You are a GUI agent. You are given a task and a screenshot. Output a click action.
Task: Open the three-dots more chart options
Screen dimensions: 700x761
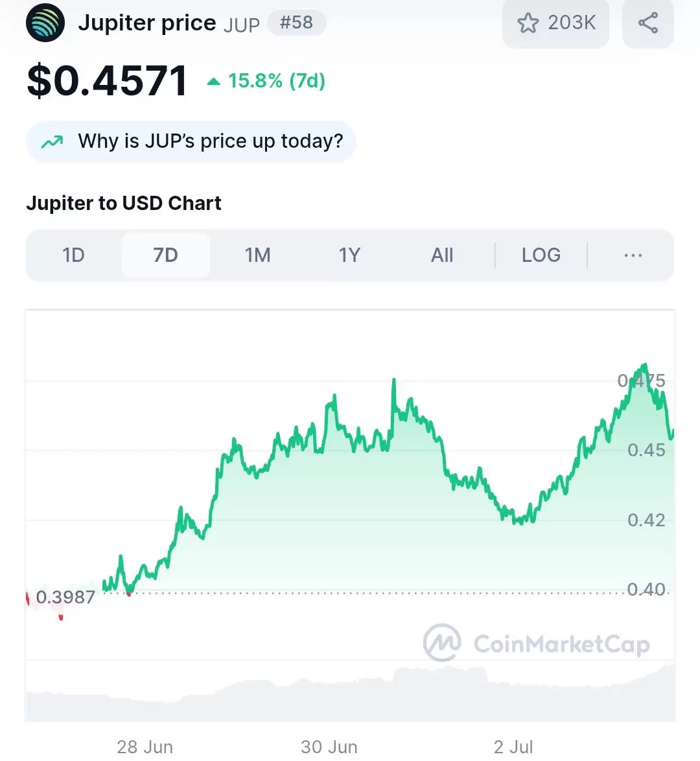tap(633, 255)
